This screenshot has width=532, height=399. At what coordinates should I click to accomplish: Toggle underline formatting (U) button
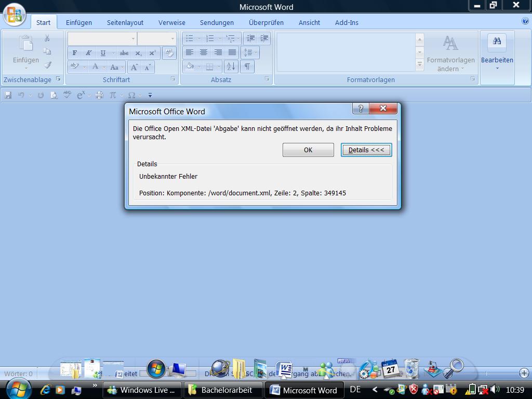103,53
